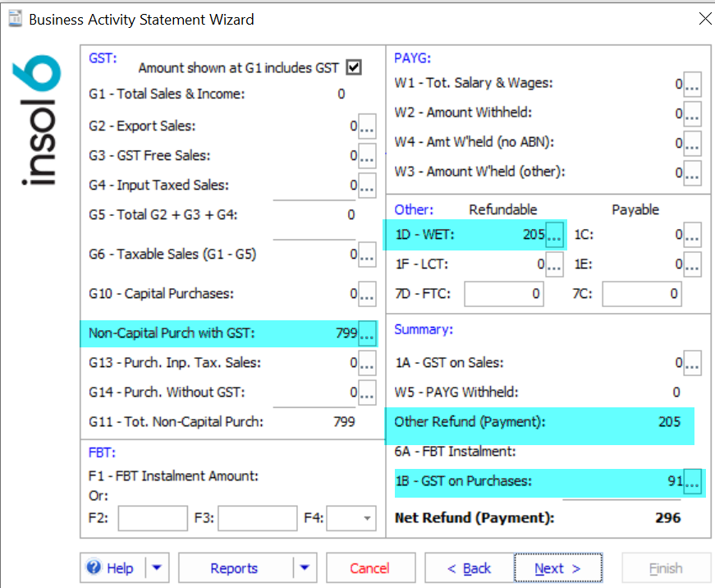Image resolution: width=715 pixels, height=588 pixels.
Task: Click into the 7D FTC input field
Action: [x=504, y=293]
